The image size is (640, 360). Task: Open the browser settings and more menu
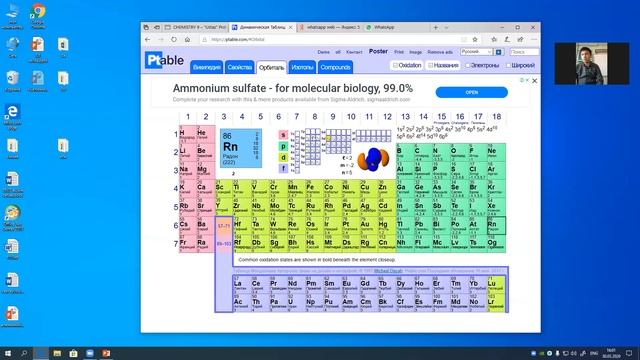(533, 40)
